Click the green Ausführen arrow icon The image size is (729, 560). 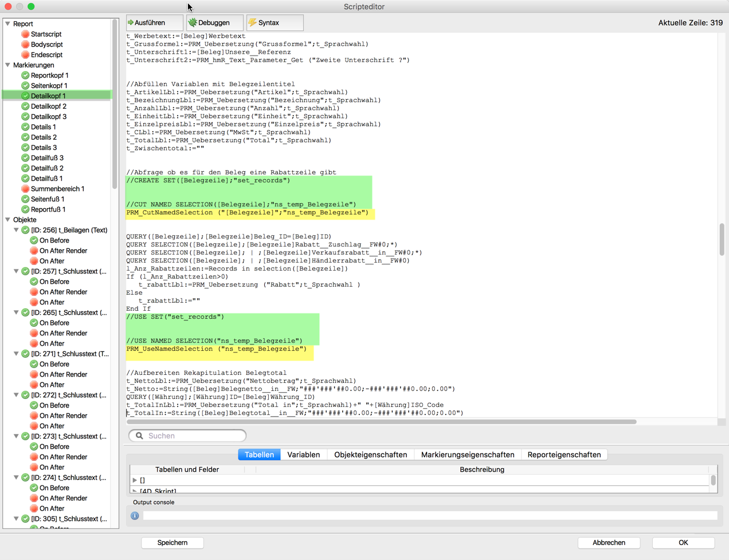point(131,23)
